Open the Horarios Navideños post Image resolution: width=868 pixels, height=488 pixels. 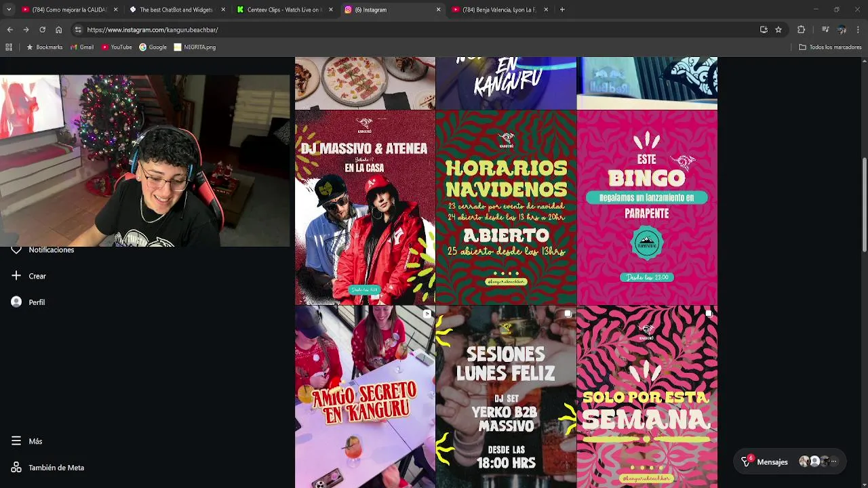(x=506, y=207)
